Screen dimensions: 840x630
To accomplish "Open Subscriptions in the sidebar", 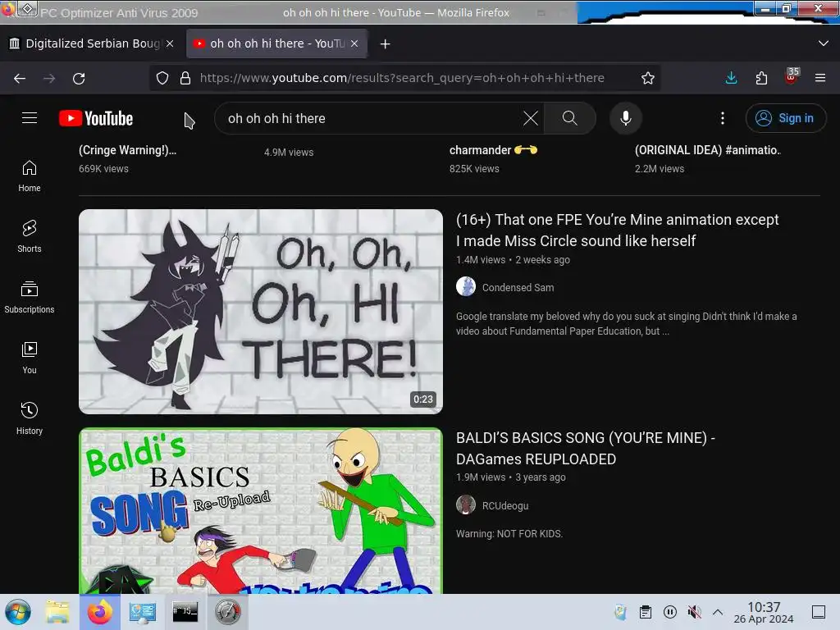I will [30, 297].
